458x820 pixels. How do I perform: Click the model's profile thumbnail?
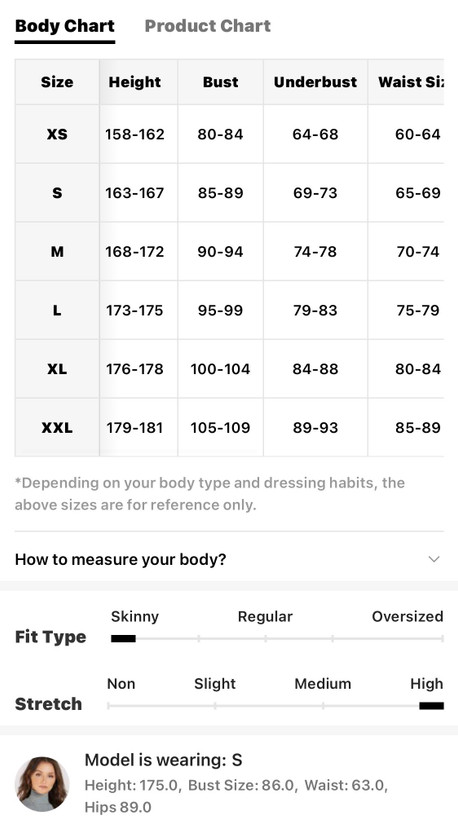[42, 784]
